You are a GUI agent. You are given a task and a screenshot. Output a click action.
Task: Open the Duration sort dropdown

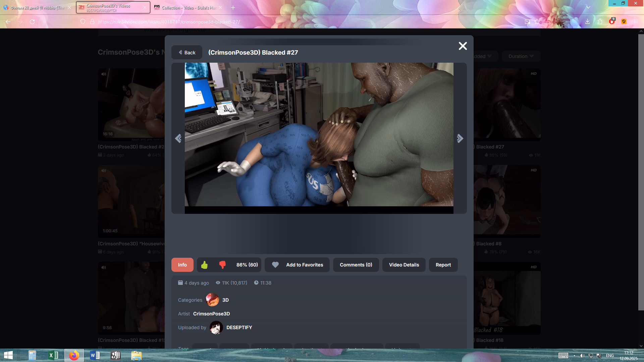521,56
